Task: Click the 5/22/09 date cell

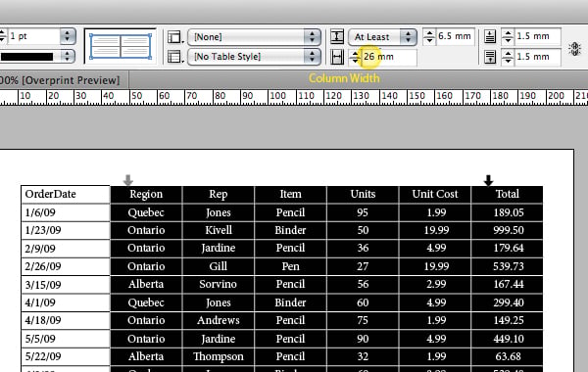Action: click(66, 356)
